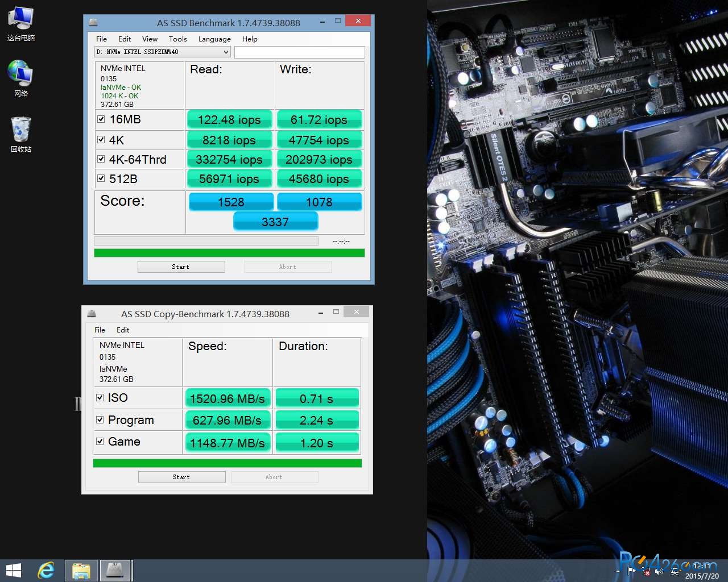This screenshot has height=582, width=728.
Task: Toggle the ISO copy test checkbox
Action: tap(100, 398)
